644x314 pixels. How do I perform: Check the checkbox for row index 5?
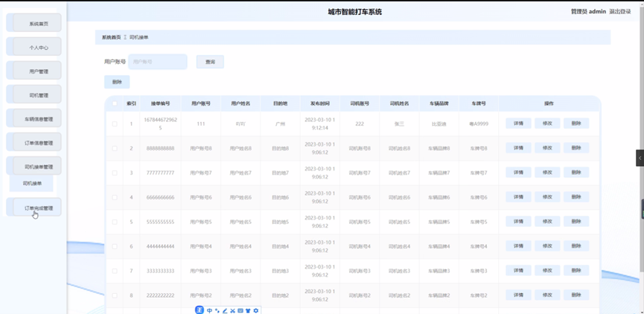point(115,222)
